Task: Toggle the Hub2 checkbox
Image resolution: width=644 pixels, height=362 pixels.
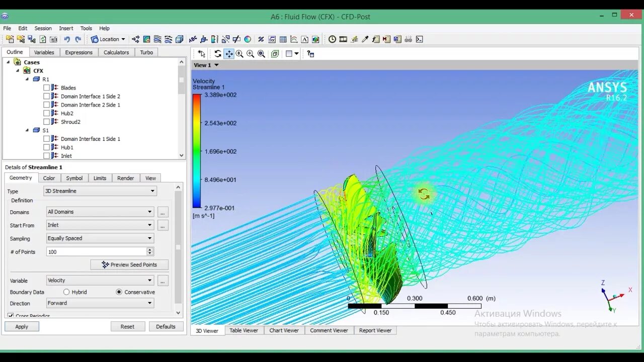Action: coord(46,114)
